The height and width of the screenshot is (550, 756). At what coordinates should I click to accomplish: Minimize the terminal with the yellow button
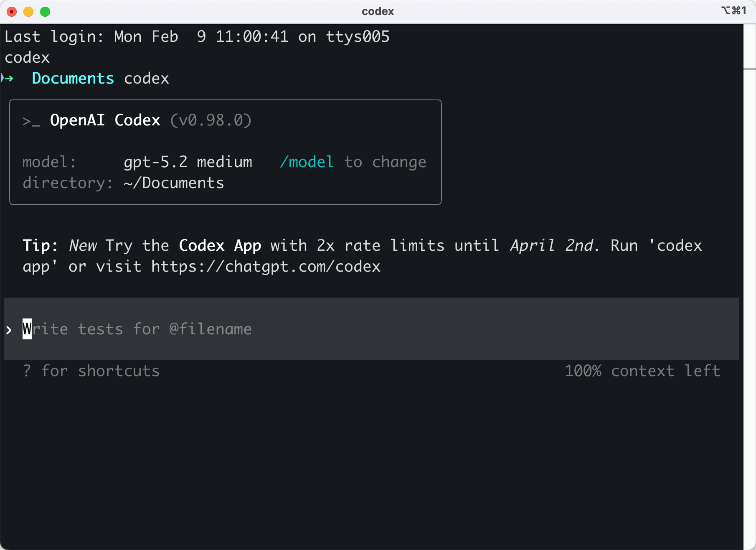coord(28,12)
